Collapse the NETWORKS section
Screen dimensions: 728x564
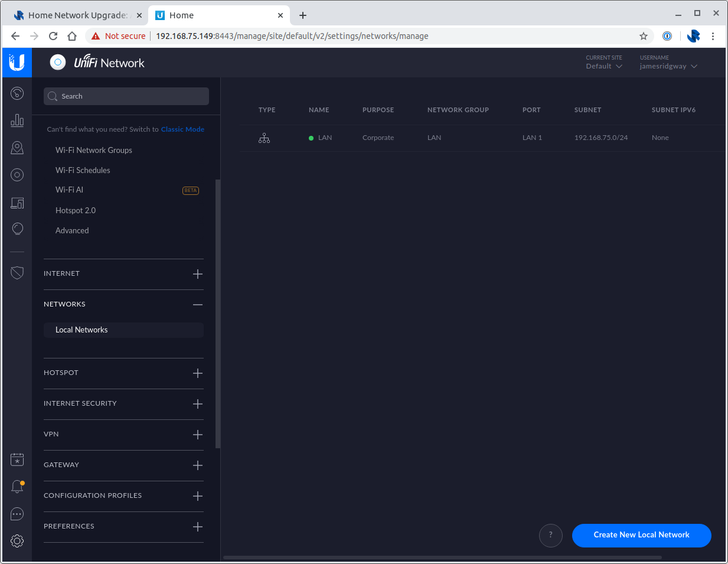coord(197,304)
